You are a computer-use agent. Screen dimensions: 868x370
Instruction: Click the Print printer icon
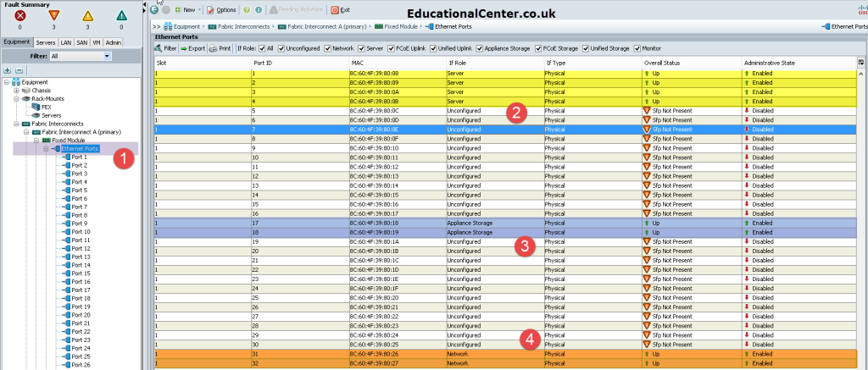213,48
